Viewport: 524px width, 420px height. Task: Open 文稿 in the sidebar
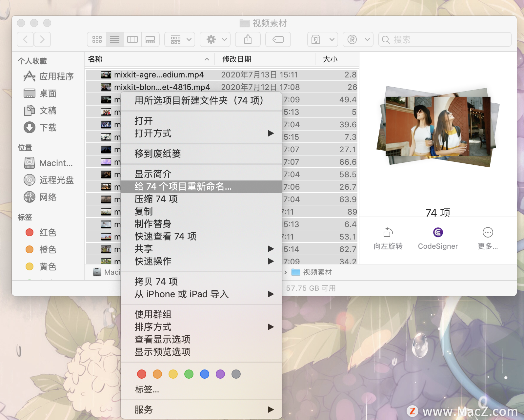pos(40,111)
